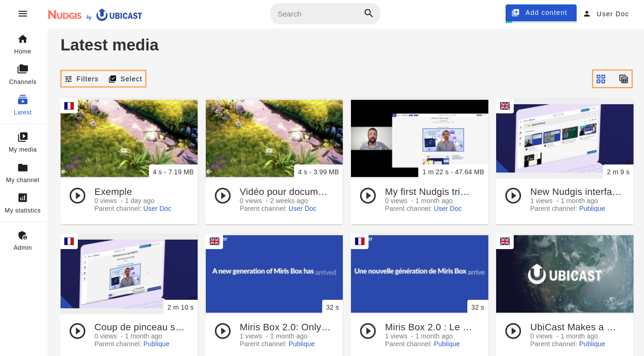The height and width of the screenshot is (356, 644).
Task: Click the Nudgis by UbiCast logo
Action: tap(95, 15)
